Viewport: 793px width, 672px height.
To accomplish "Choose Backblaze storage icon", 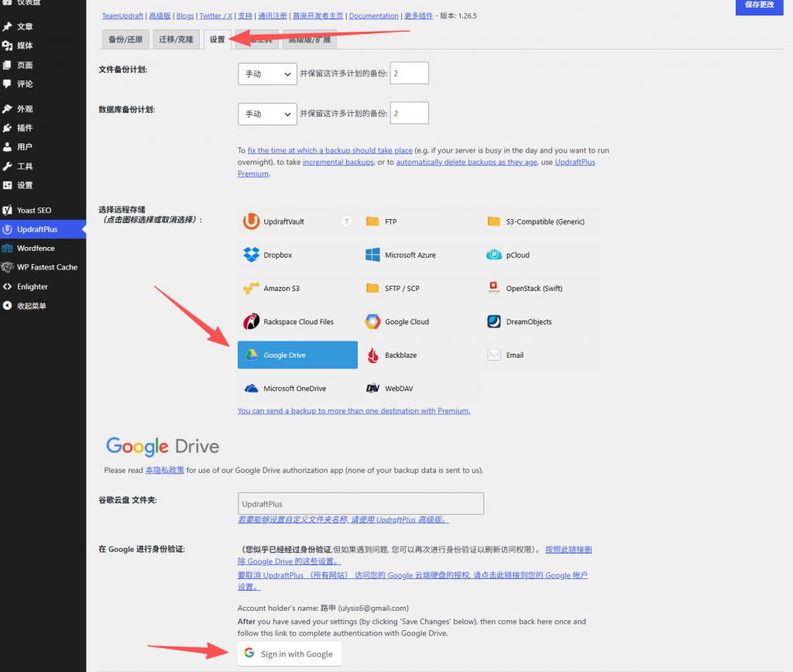I will coord(372,355).
